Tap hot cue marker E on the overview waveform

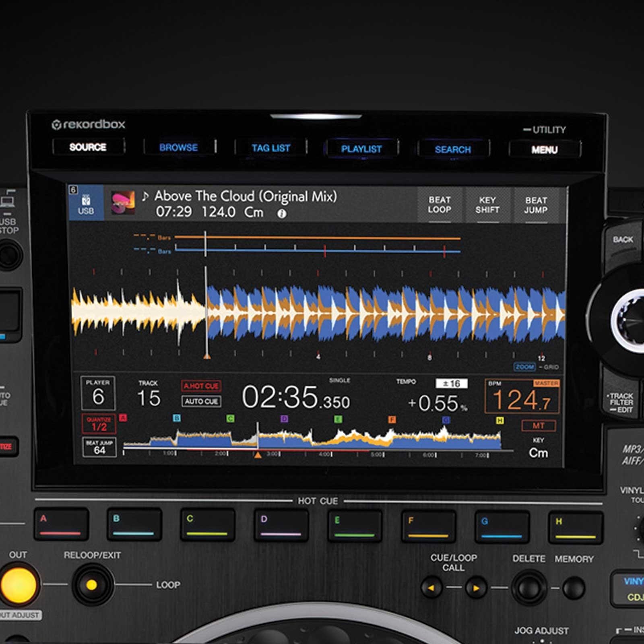338,419
